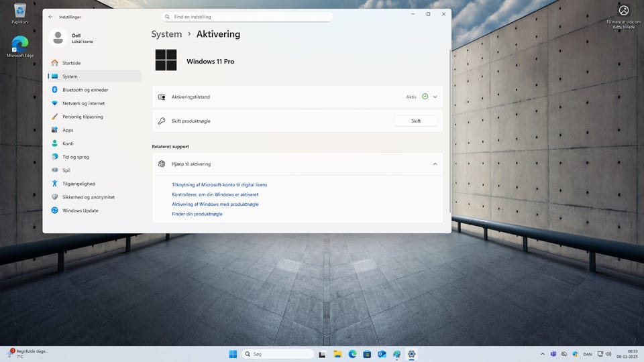Click the Find en indstilling search box
Viewport: 644px width, 362px height.
coord(248,17)
